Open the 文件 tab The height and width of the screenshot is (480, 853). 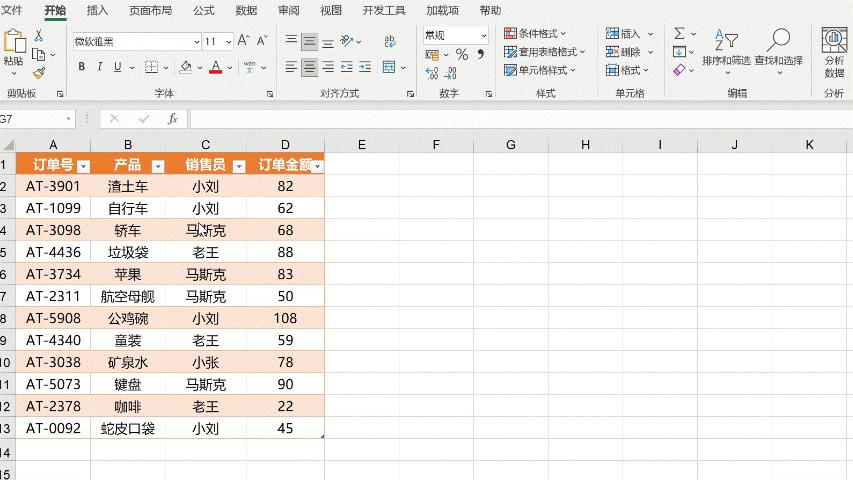click(12, 10)
